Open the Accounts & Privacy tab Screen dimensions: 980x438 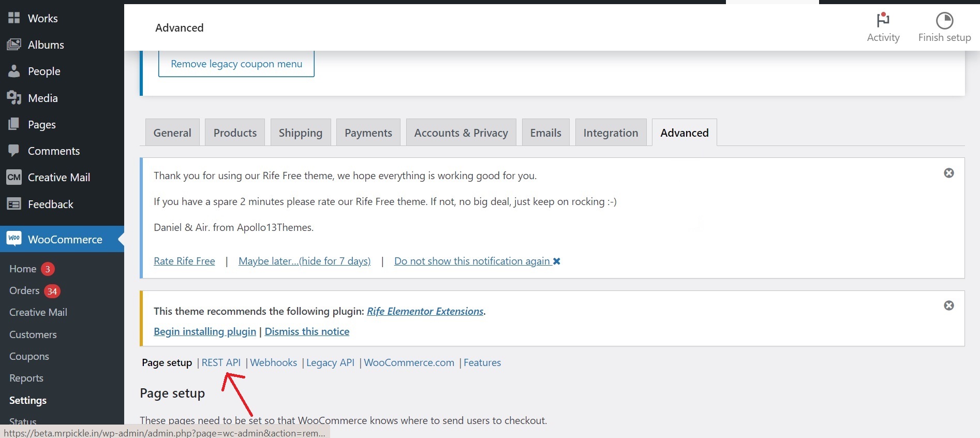(x=461, y=133)
